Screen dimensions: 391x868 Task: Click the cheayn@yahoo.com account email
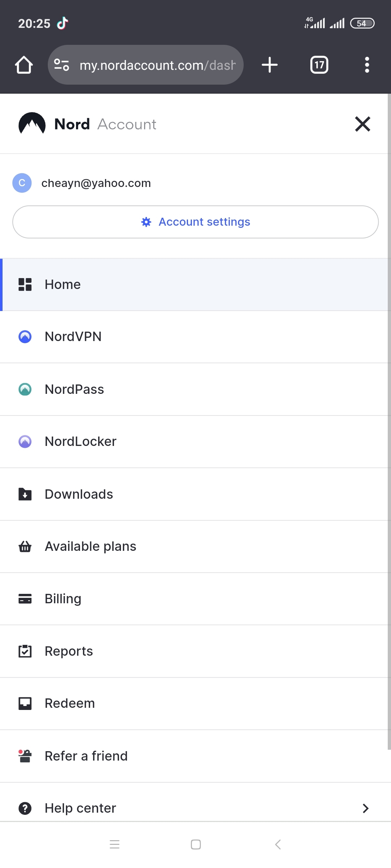pyautogui.click(x=96, y=183)
